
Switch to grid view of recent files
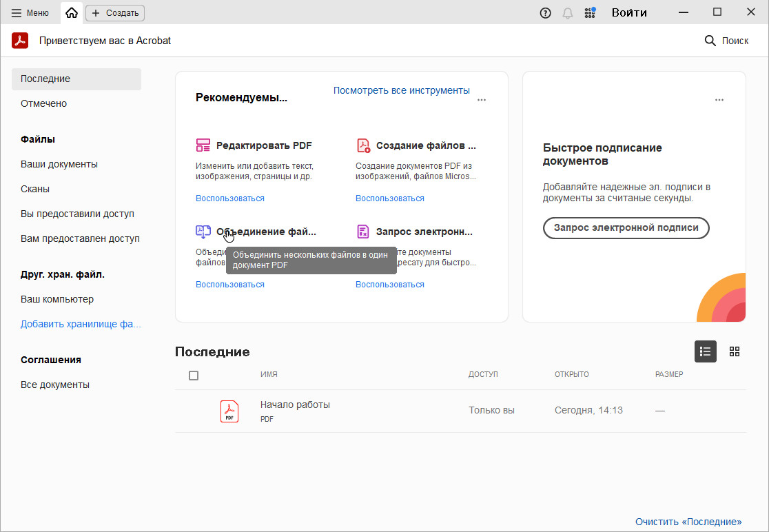[735, 351]
